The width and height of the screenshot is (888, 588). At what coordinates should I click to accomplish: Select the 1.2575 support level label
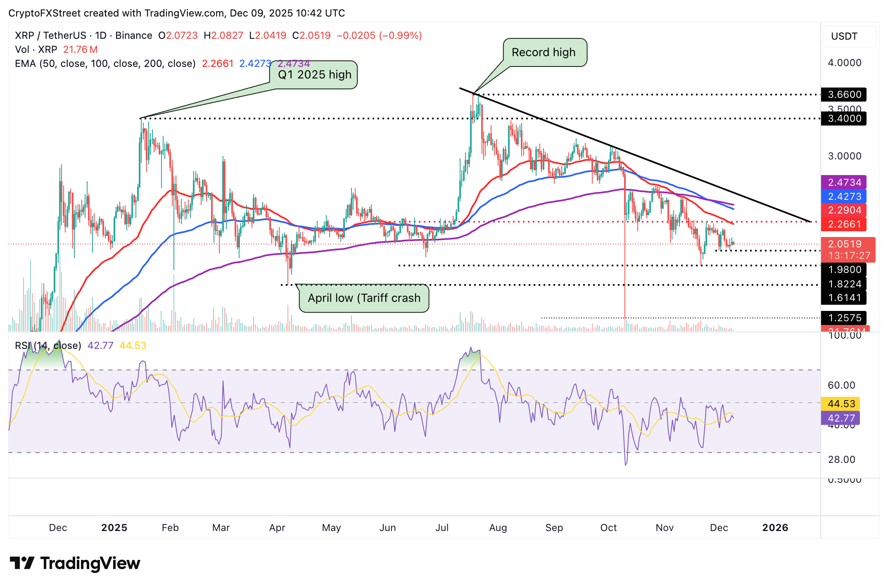844,318
